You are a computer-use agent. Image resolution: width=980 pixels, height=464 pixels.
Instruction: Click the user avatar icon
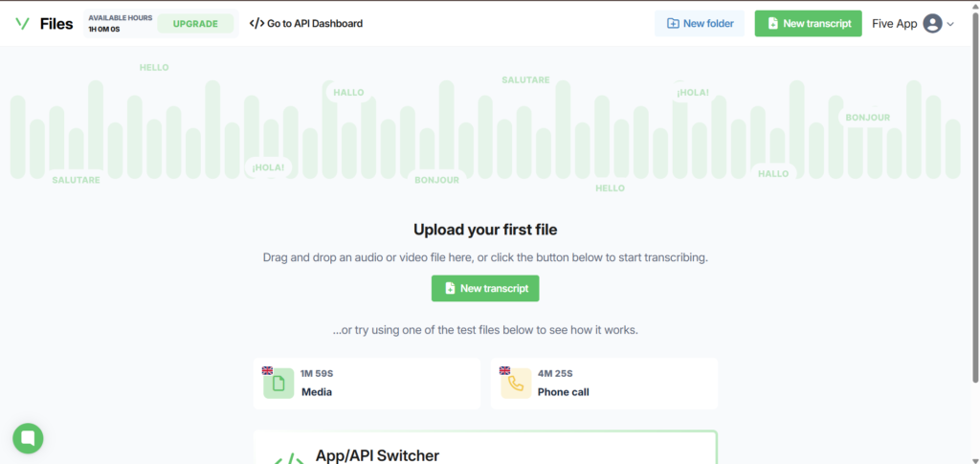click(932, 24)
